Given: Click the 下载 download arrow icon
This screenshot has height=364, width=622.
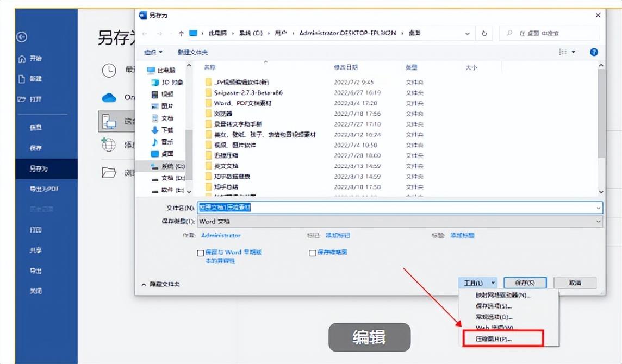Looking at the screenshot, I should [155, 130].
